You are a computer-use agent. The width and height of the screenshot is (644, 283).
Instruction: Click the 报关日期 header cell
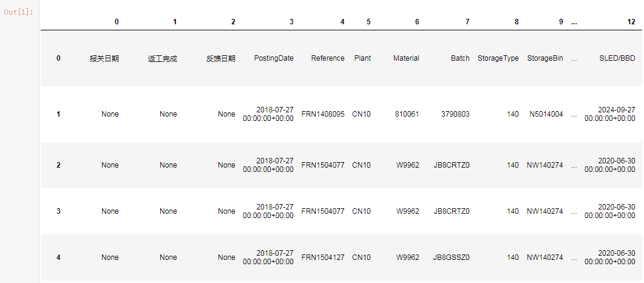click(x=104, y=58)
